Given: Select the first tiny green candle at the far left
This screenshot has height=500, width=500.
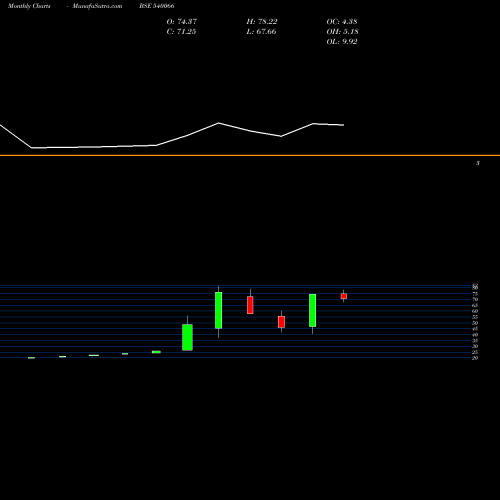Looking at the screenshot, I should [x=31, y=358].
